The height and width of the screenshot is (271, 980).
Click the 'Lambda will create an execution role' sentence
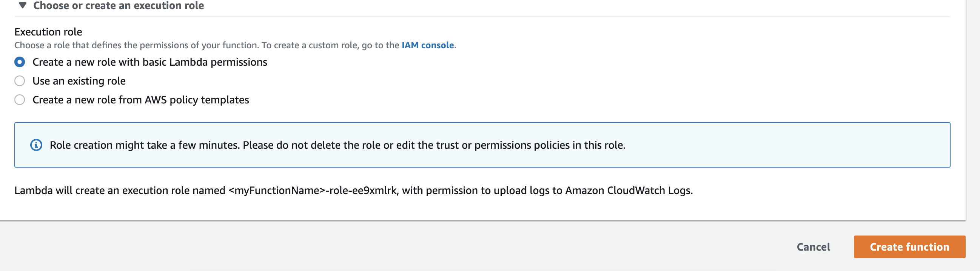click(353, 190)
